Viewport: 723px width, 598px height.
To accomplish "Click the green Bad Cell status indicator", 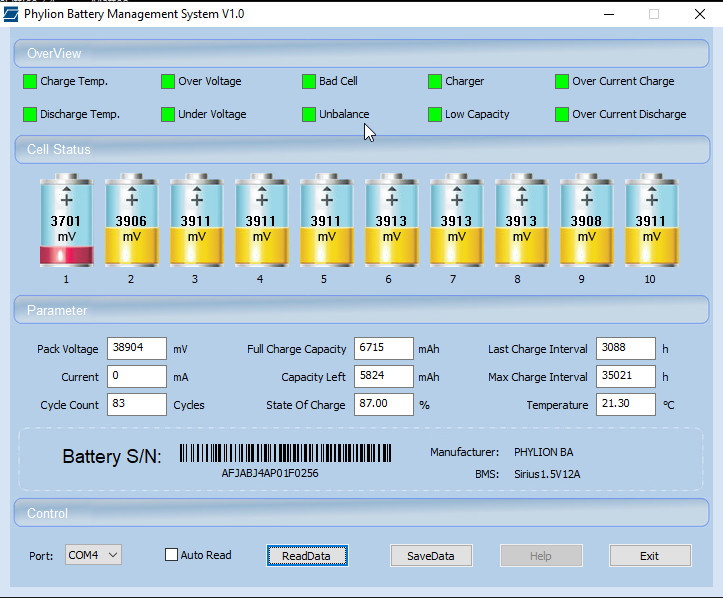I will pos(310,82).
